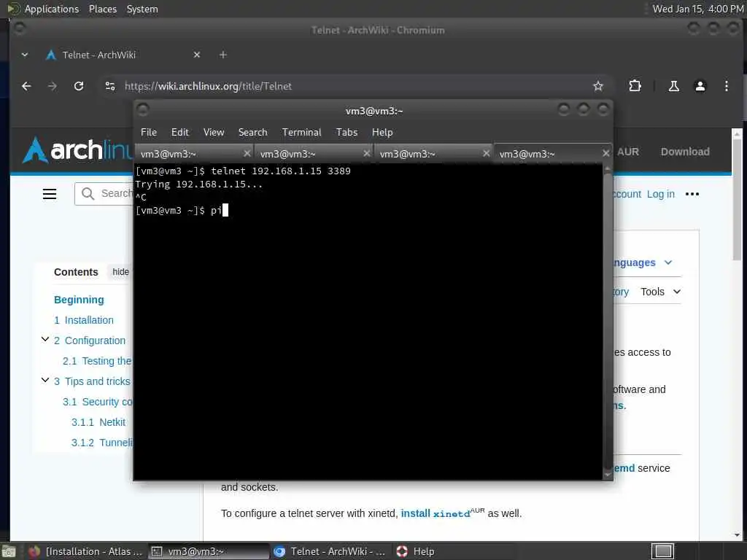Hide the Contents sidebar
The width and height of the screenshot is (747, 560).
click(x=120, y=272)
